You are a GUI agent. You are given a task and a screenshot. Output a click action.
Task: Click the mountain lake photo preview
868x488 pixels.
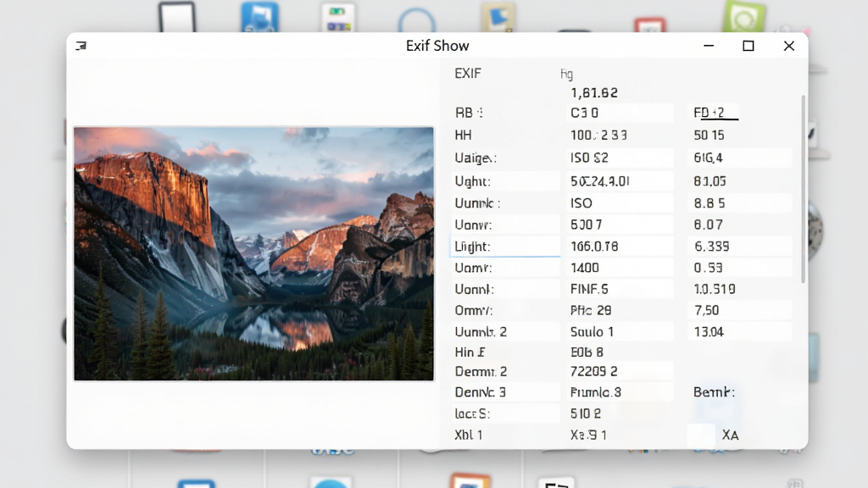(254, 254)
